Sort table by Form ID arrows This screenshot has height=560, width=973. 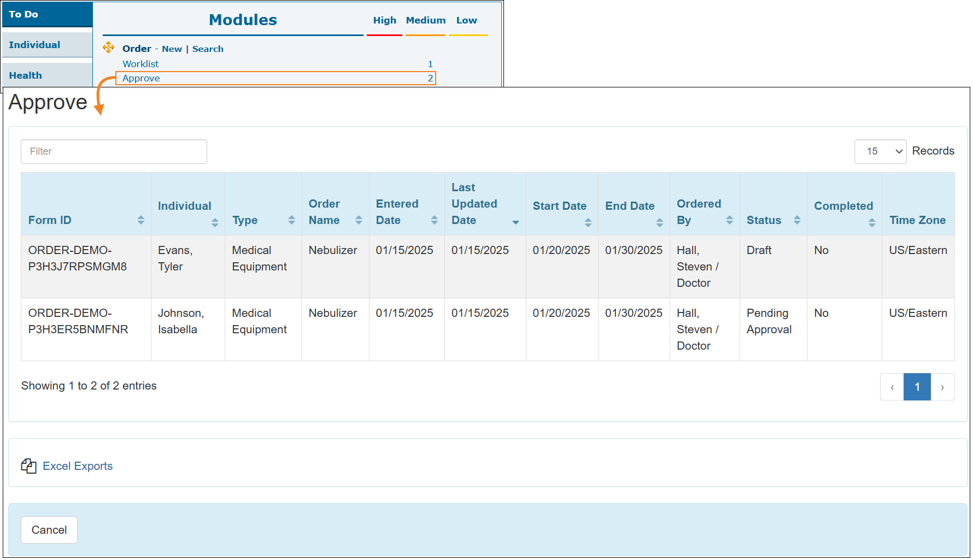[140, 220]
